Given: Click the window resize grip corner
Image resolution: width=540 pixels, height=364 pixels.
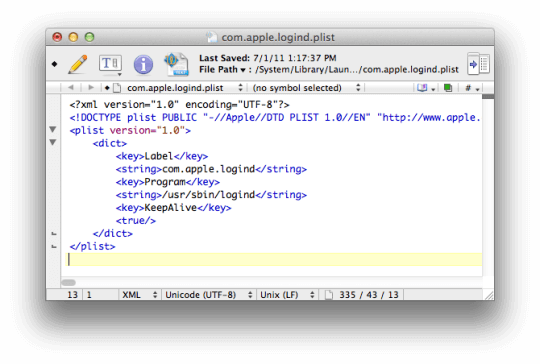Looking at the screenshot, I should [x=489, y=295].
